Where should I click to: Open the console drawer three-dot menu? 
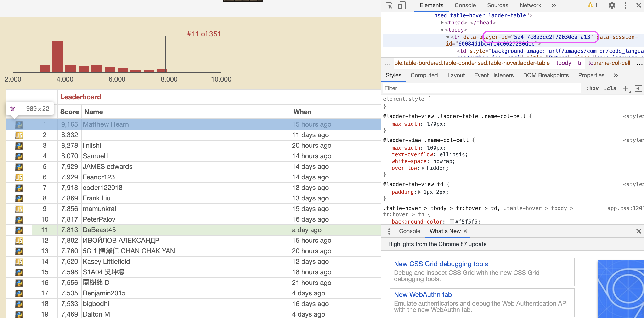(389, 231)
